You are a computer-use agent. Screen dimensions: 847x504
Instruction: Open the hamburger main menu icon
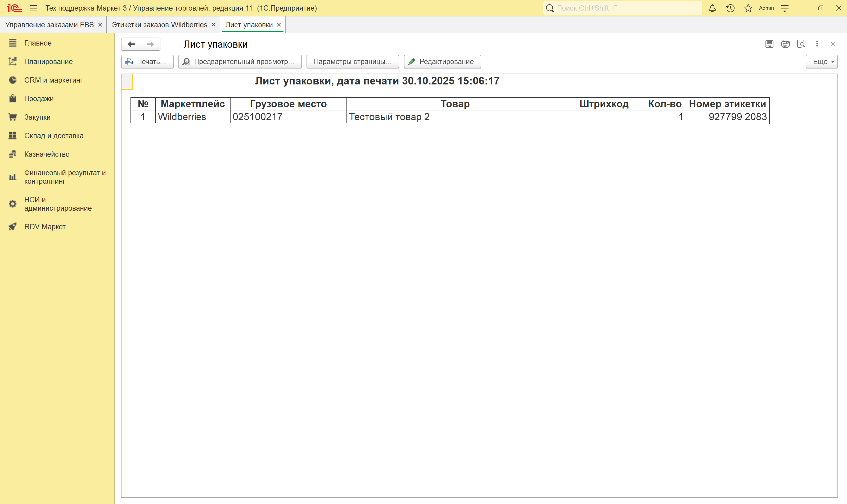(x=33, y=8)
